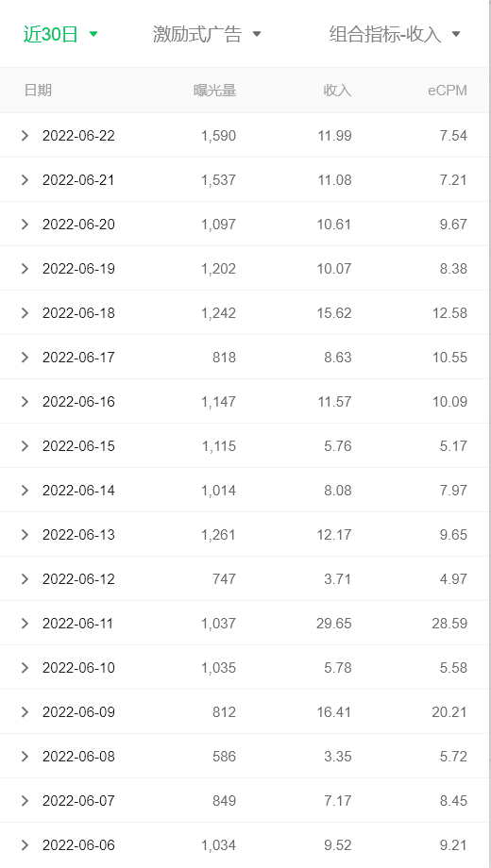Click the 29.65 income value cell
Viewport: 491px width, 868px height.
click(333, 624)
